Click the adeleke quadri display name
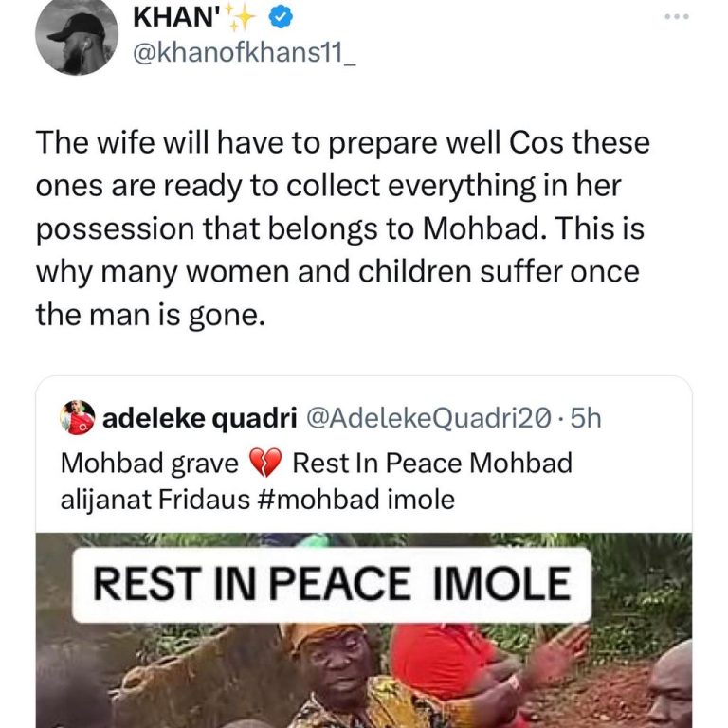Image resolution: width=728 pixels, height=728 pixels. tap(195, 418)
